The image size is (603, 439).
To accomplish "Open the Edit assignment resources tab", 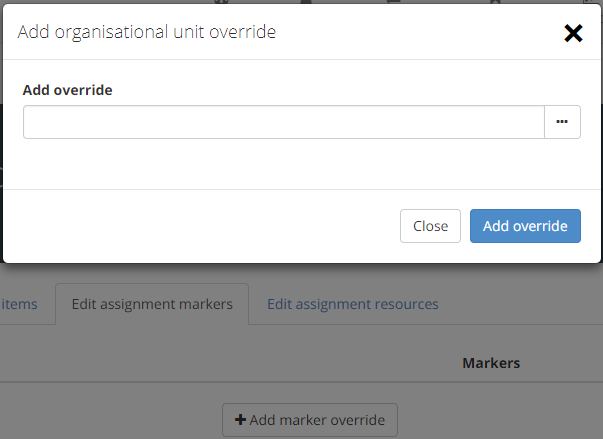I will [352, 304].
